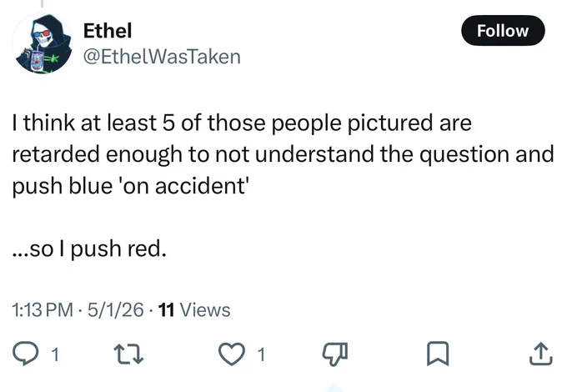567x392 pixels.
Task: Click the like count number beside the heart
Action: click(262, 354)
